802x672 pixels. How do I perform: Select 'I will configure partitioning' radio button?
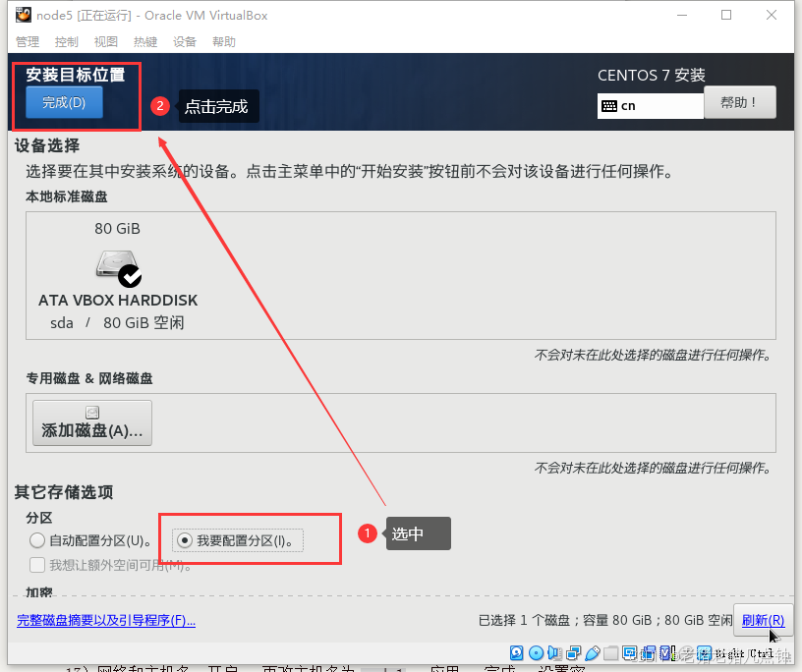[x=184, y=540]
